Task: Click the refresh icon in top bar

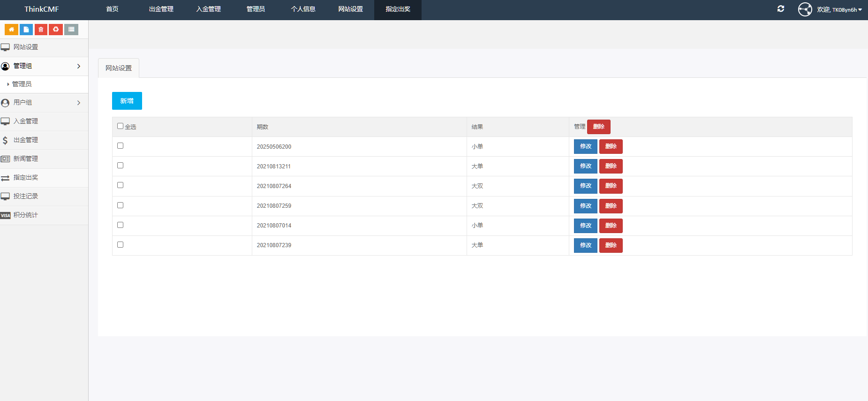Action: 781,9
